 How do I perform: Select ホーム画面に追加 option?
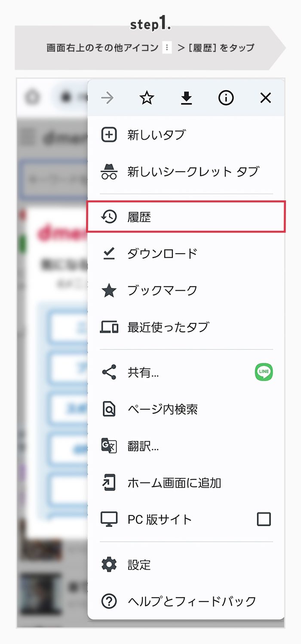coord(186,483)
